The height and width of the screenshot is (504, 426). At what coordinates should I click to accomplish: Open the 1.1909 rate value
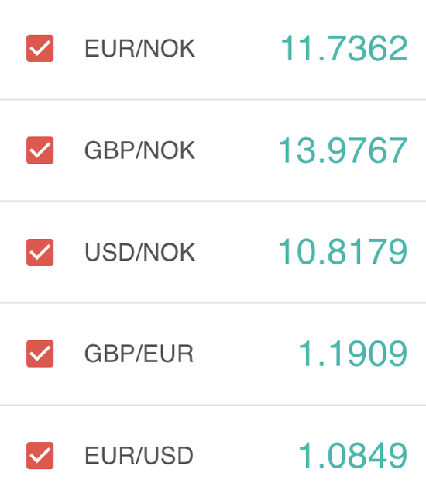353,354
